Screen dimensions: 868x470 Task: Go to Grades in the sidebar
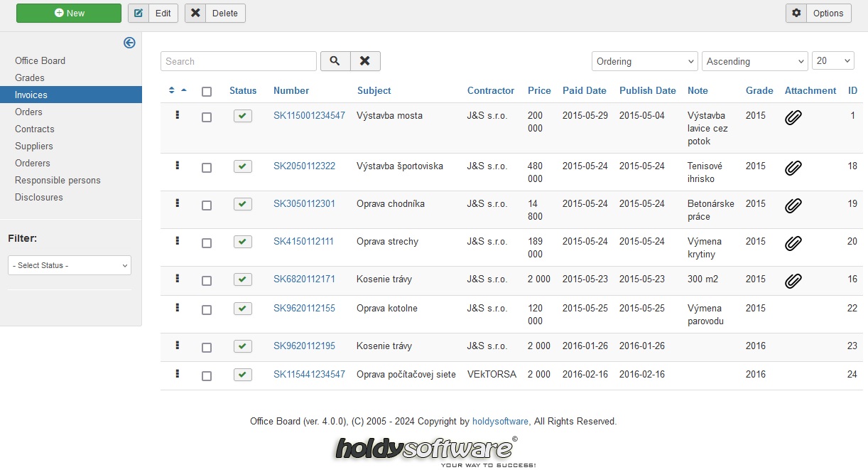30,78
